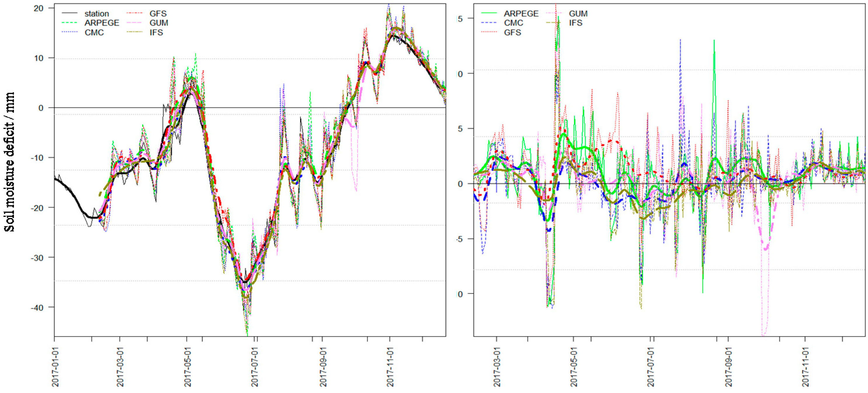Click the 20 value on left y-axis
Screen dimensions: 868x393
pos(39,8)
